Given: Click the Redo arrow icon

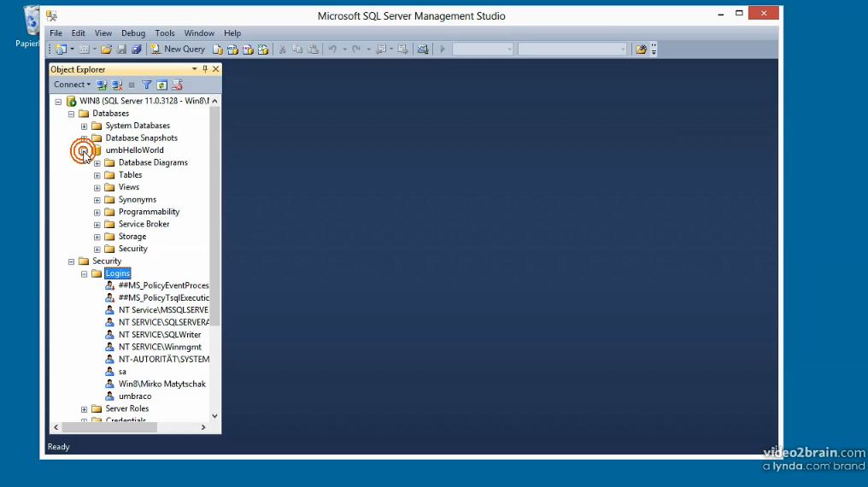Looking at the screenshot, I should (356, 50).
